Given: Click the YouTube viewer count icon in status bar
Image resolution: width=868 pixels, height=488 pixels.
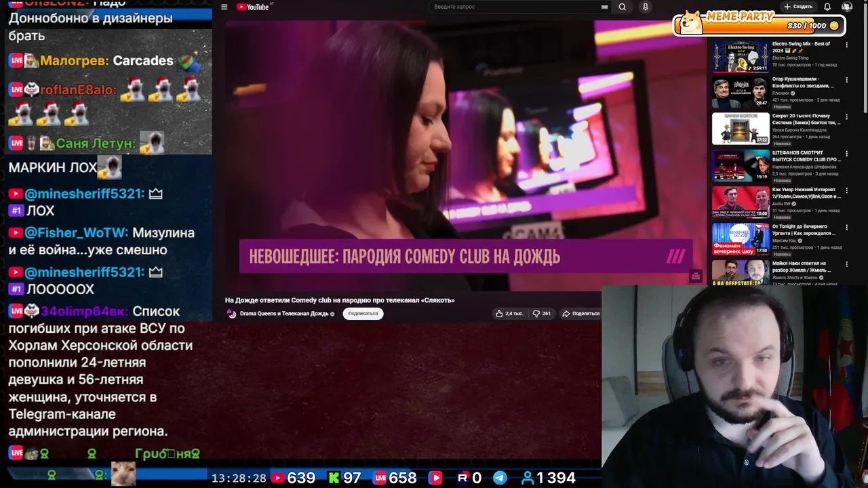Looking at the screenshot, I should point(277,478).
